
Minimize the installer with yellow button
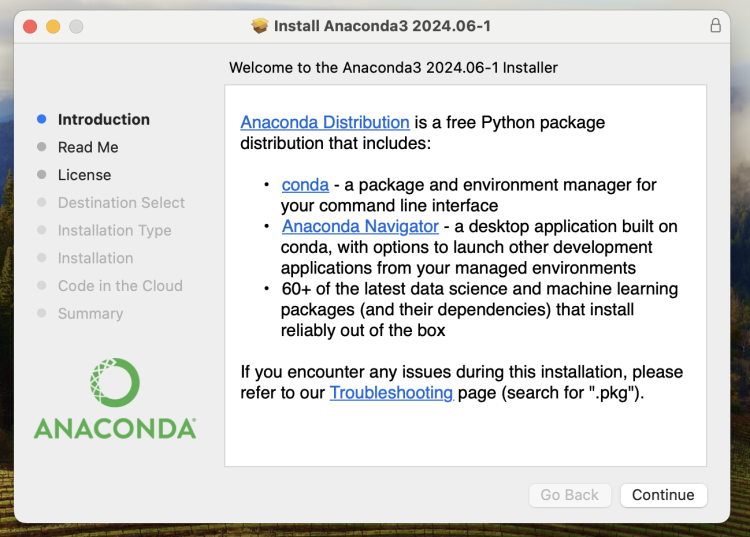(53, 26)
